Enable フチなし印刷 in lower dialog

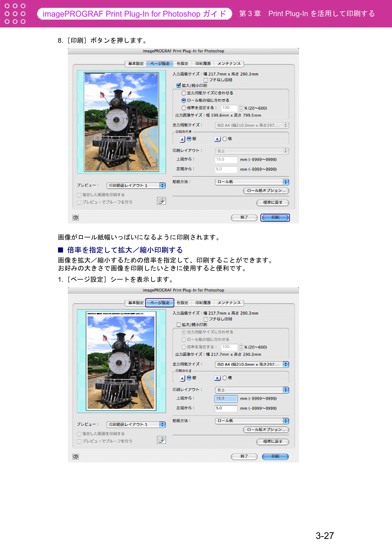[206, 319]
